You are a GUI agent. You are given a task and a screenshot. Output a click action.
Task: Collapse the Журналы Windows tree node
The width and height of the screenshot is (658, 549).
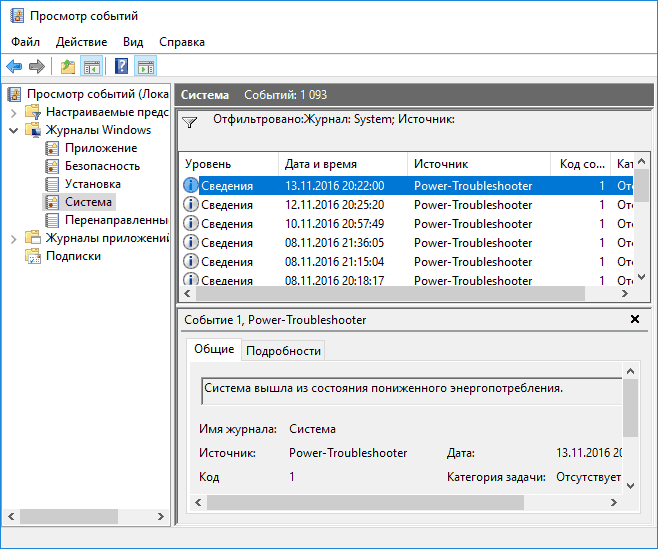coord(13,131)
